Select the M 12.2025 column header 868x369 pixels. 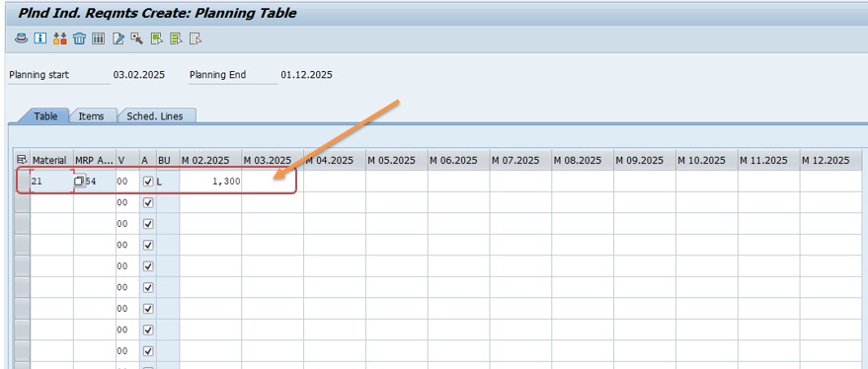[830, 160]
